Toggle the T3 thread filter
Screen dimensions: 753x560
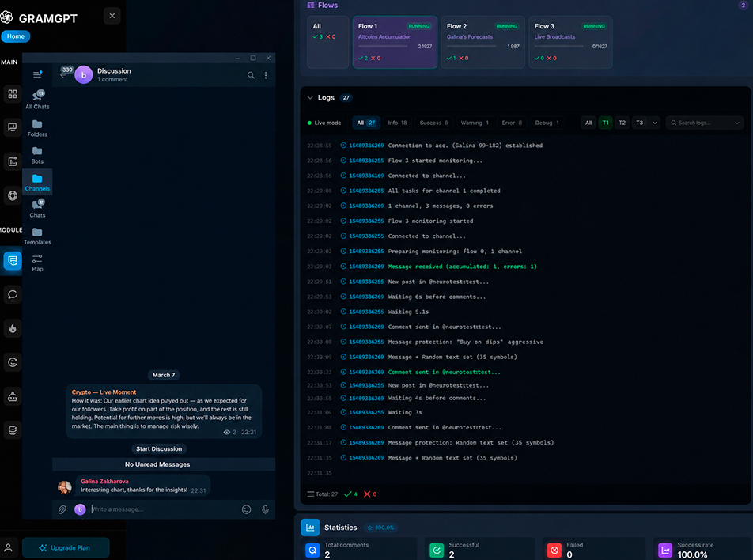pyautogui.click(x=639, y=123)
